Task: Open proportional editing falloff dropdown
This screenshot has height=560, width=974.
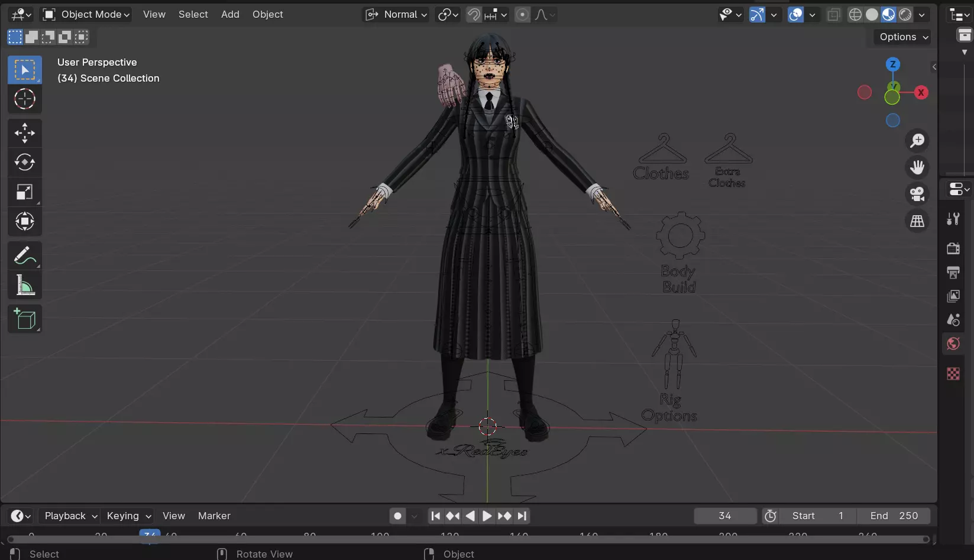Action: [544, 14]
